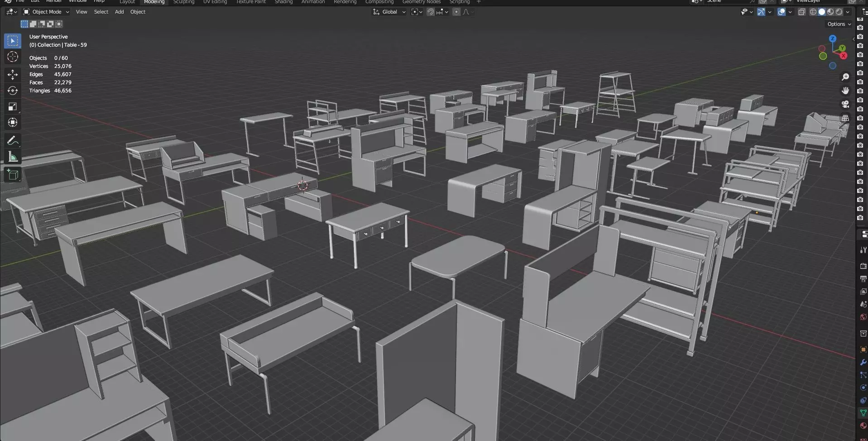Screen dimensions: 868x441
Task: Click the 'Vertices 25,076' statistic
Action: pyautogui.click(x=50, y=66)
